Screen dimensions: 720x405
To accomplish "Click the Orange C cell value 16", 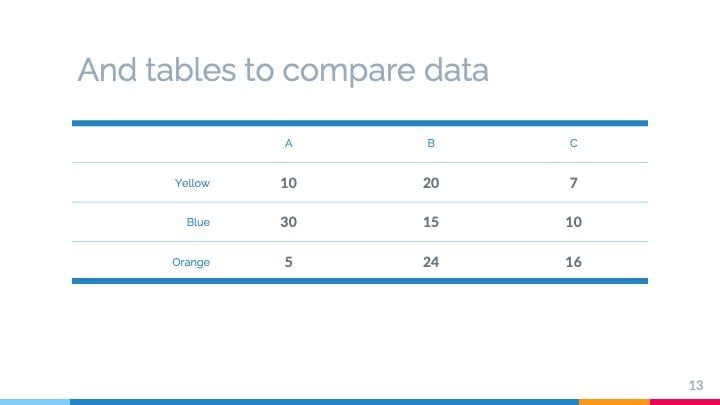I will coord(574,262).
